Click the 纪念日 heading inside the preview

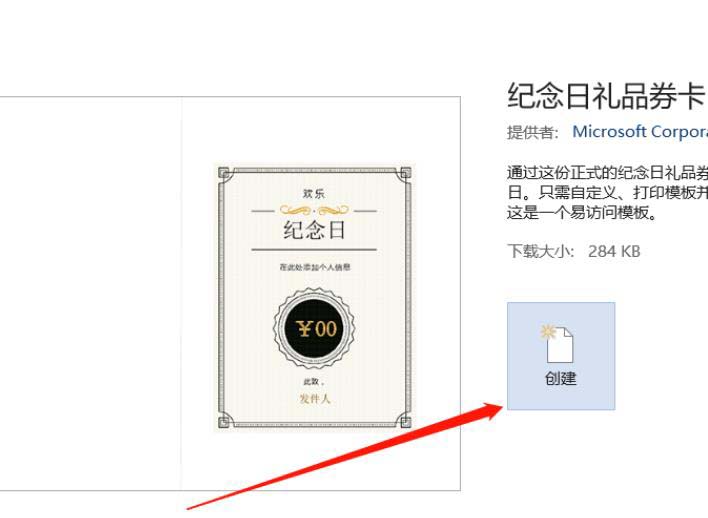[314, 230]
